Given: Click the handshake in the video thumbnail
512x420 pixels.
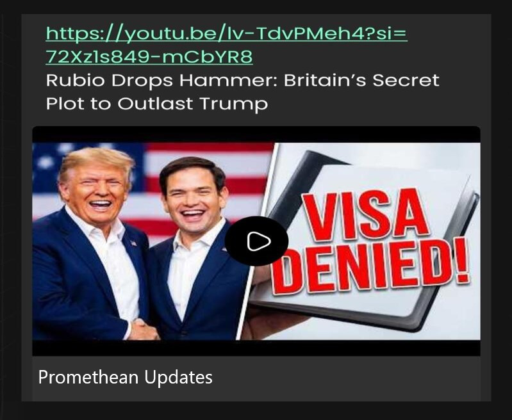Looking at the screenshot, I should pos(143,330).
